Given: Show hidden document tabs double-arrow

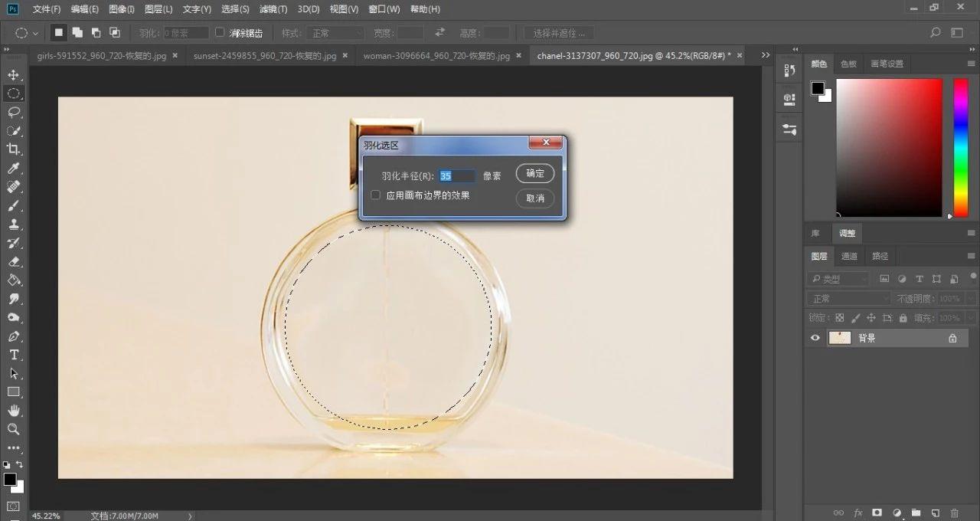Looking at the screenshot, I should tap(766, 55).
